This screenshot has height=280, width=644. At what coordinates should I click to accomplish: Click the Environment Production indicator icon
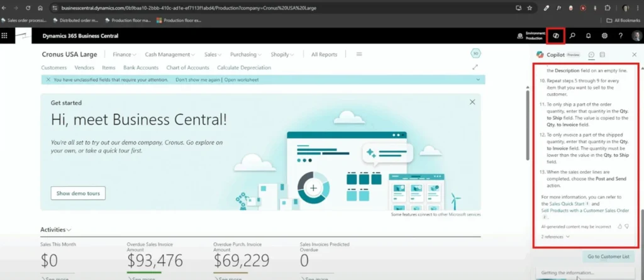[520, 36]
